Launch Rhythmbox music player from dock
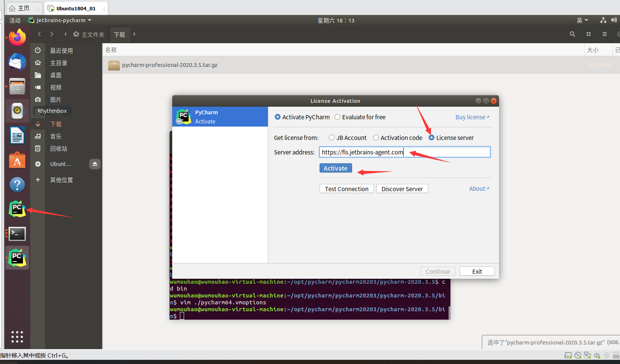 (17, 111)
